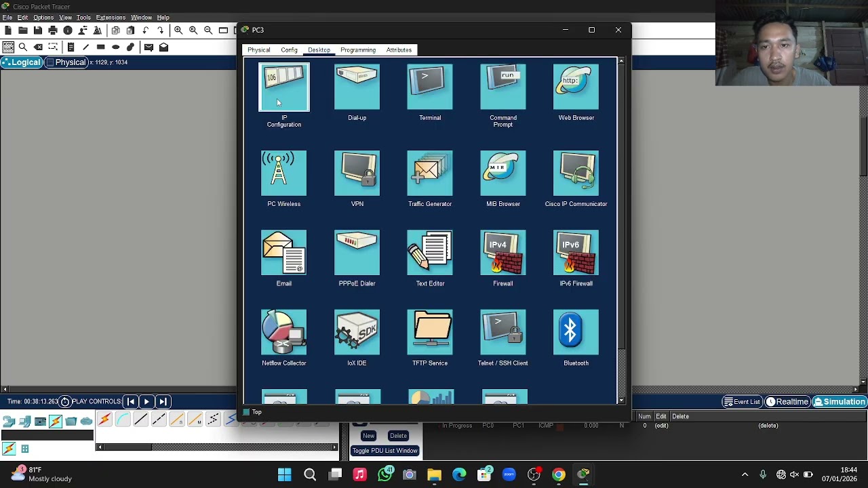Open the Help menu

163,18
